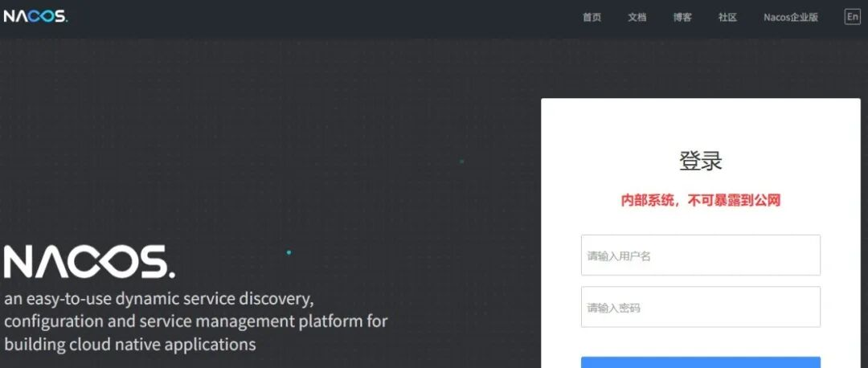Open the 首页 navigation link
The height and width of the screenshot is (368, 868).
(x=592, y=17)
